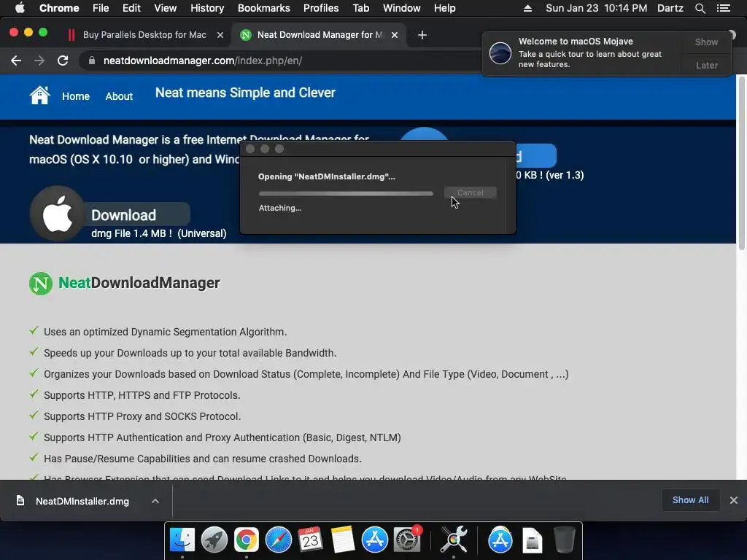Go forward with the forward arrow

click(39, 61)
